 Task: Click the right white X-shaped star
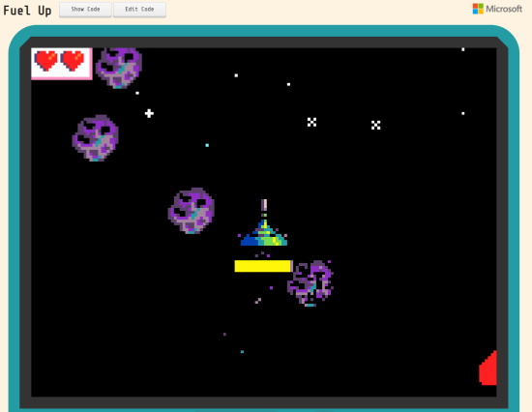(375, 125)
